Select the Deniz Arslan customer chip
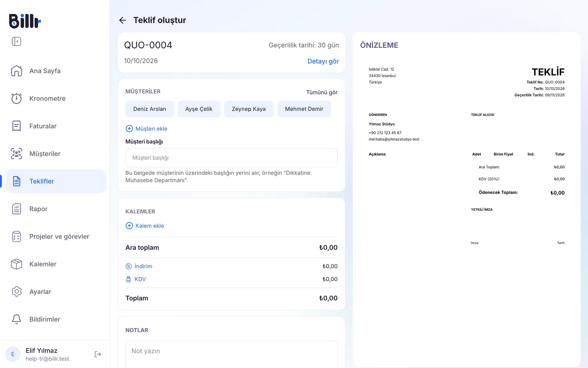This screenshot has height=368, width=588. point(150,109)
